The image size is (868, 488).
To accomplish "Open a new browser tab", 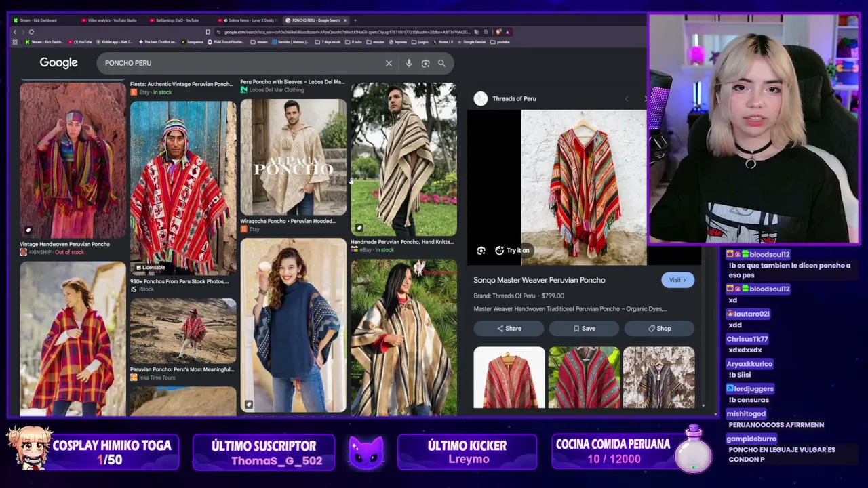I will pos(355,20).
